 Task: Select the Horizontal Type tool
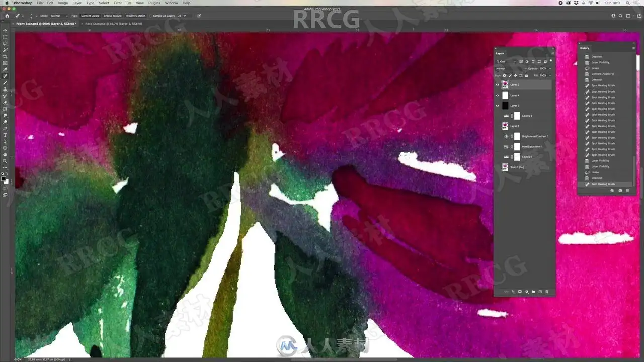coord(5,135)
